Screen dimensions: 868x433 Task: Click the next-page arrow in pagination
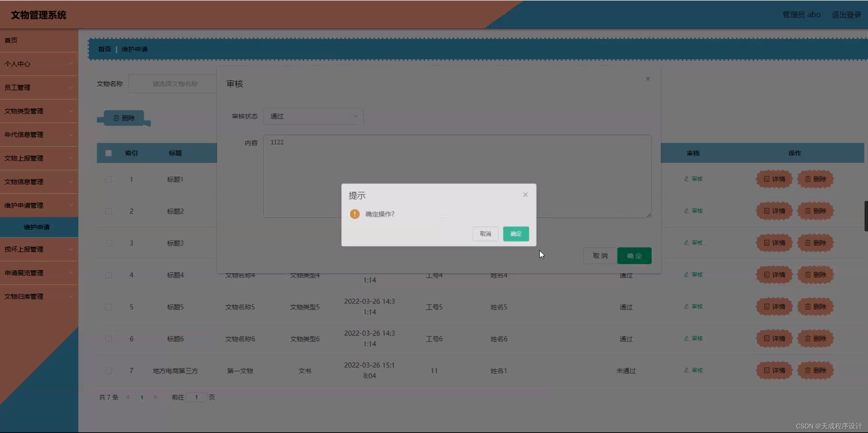click(155, 397)
